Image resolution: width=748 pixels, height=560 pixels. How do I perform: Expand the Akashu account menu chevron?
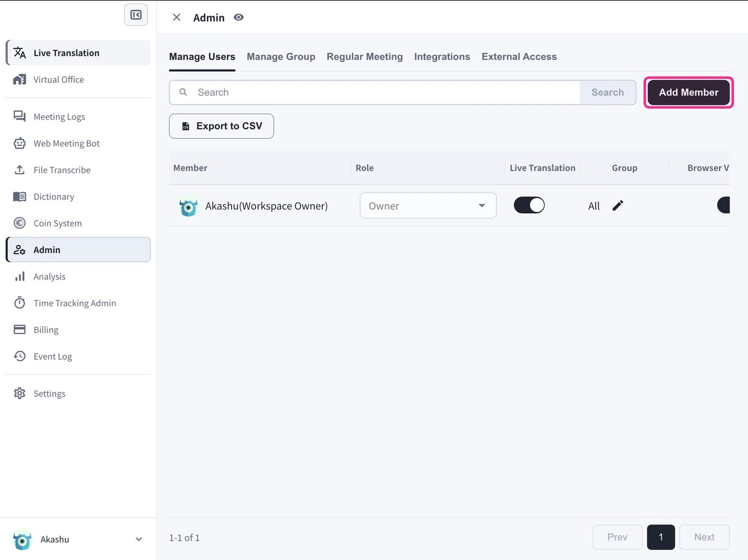pos(139,539)
